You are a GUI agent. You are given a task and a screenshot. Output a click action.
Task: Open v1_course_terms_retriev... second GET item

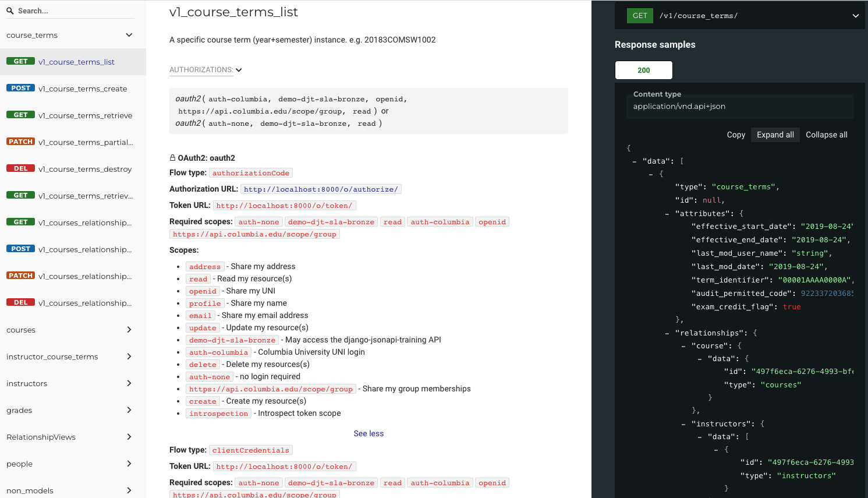pos(73,196)
